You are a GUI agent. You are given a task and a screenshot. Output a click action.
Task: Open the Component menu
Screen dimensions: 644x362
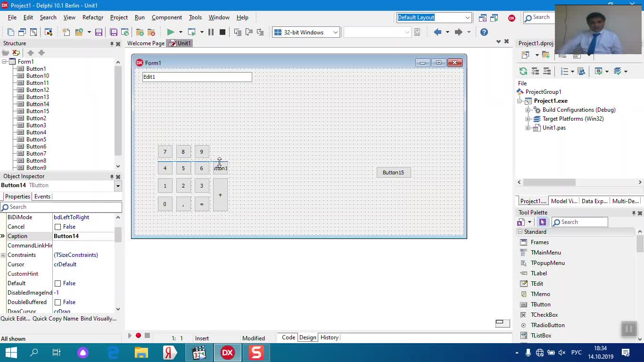pyautogui.click(x=166, y=17)
